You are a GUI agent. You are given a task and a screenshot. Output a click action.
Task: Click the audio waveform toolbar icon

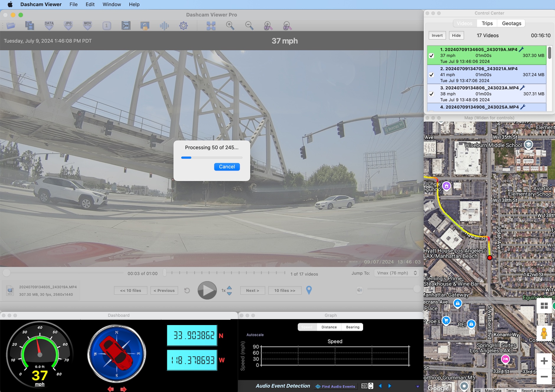coord(164,26)
